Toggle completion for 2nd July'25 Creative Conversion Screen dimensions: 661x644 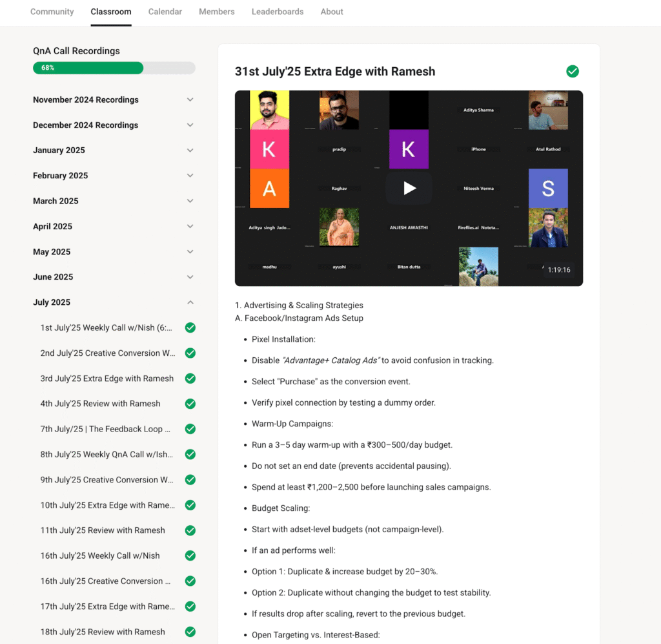[x=190, y=353]
